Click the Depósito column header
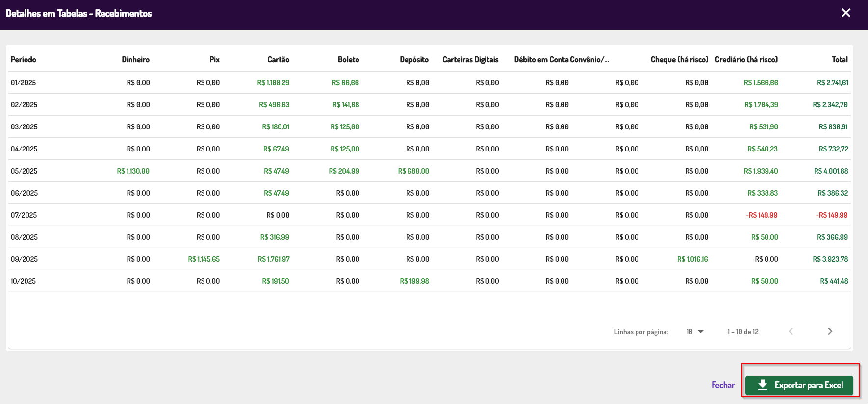This screenshot has width=868, height=404. point(414,59)
